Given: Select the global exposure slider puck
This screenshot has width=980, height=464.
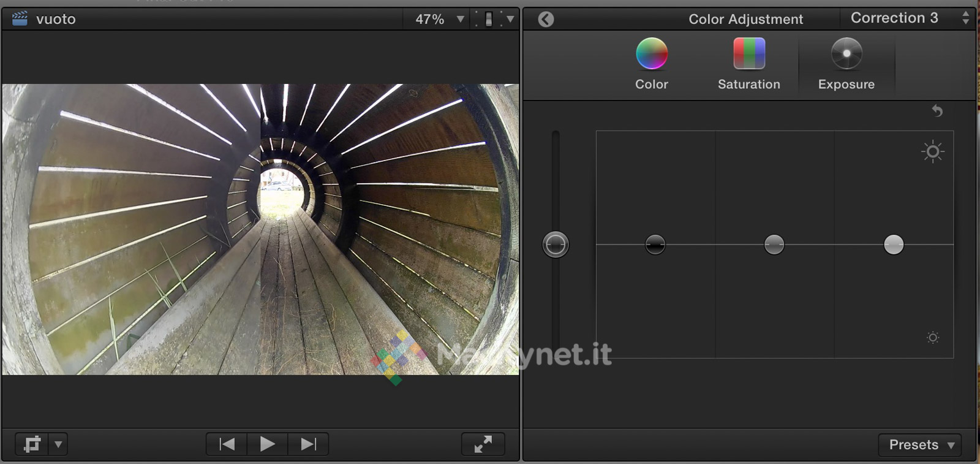Looking at the screenshot, I should (556, 245).
